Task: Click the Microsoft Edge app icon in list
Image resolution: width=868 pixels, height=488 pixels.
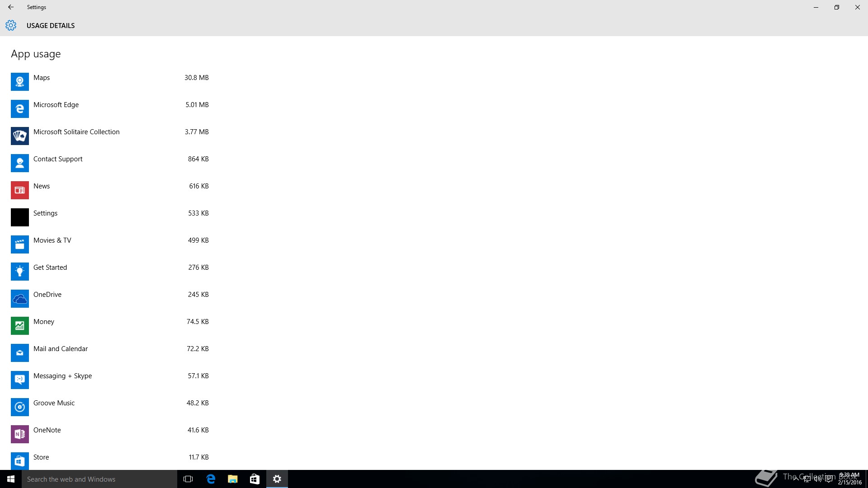Action: pyautogui.click(x=20, y=109)
